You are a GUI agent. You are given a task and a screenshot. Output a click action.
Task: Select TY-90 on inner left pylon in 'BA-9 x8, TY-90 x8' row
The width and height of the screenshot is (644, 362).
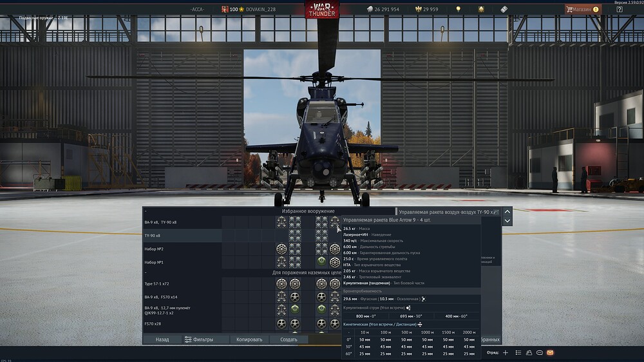[295, 222]
